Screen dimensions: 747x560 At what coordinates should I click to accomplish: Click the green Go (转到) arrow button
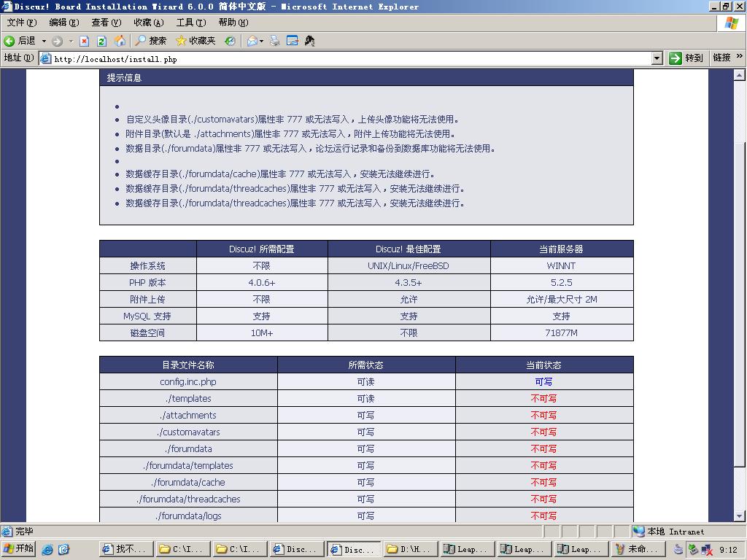coord(675,58)
